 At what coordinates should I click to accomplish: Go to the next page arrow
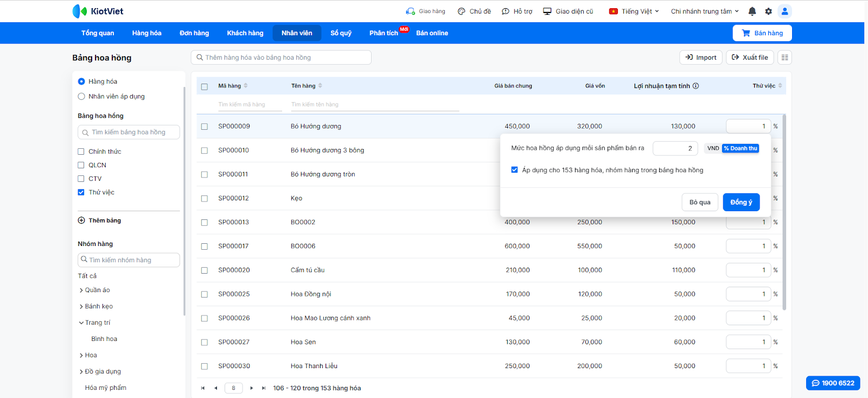[252, 388]
